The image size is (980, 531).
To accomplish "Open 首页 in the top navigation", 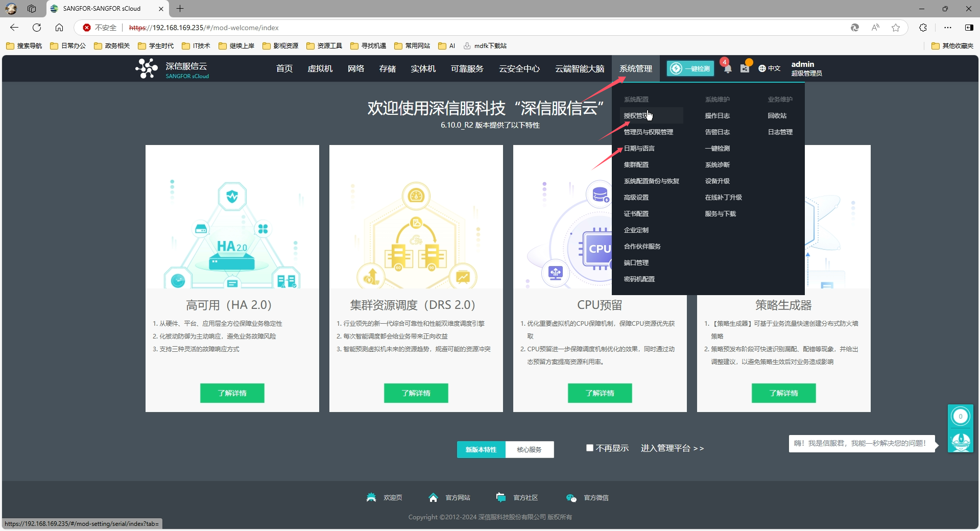I will coord(284,68).
